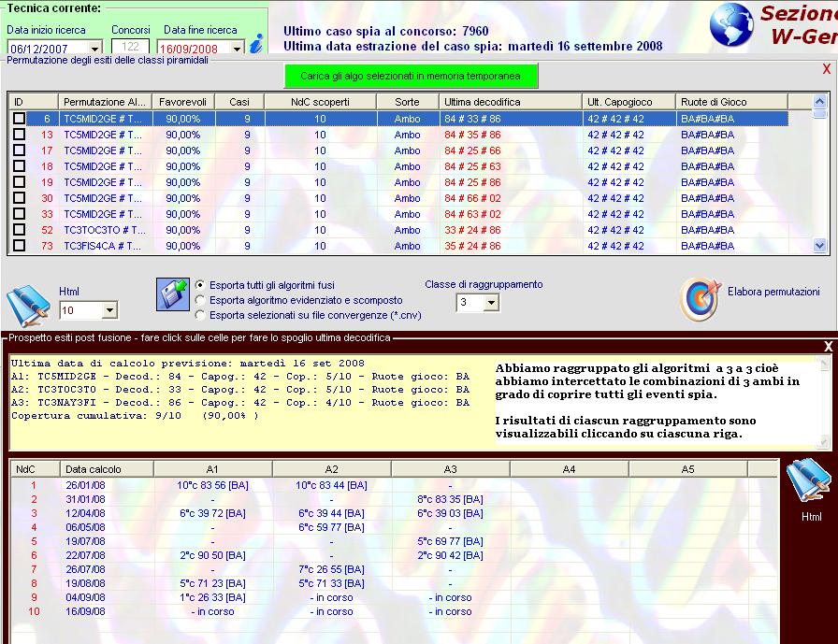Click cell '6°c 59 77 [BA]' in NdC 4 row
This screenshot has width=838, height=644.
pos(331,527)
